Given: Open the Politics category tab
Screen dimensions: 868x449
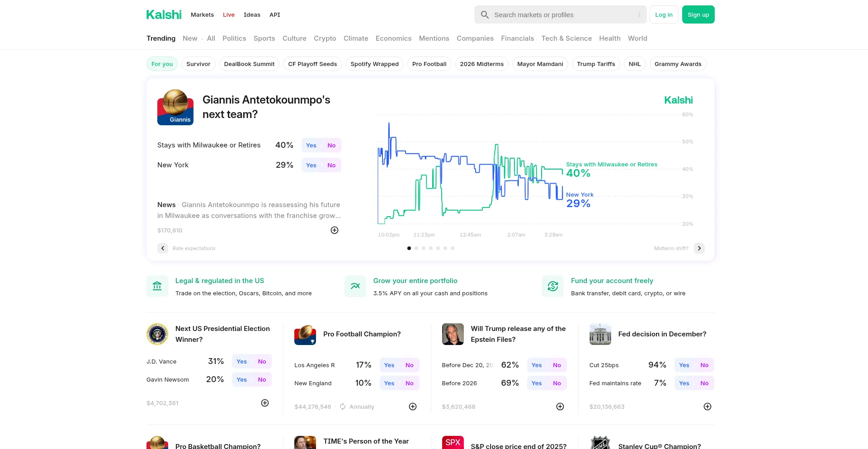Looking at the screenshot, I should point(234,38).
